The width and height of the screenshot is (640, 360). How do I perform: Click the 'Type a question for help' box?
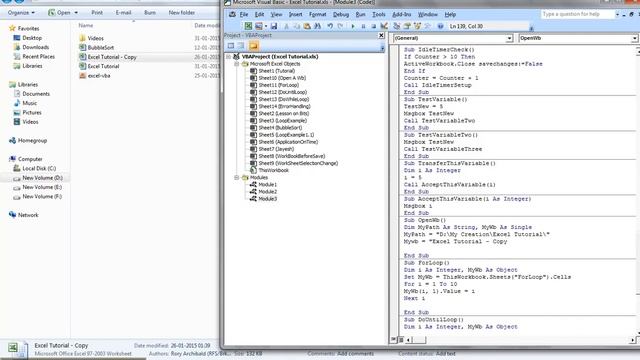click(x=578, y=14)
